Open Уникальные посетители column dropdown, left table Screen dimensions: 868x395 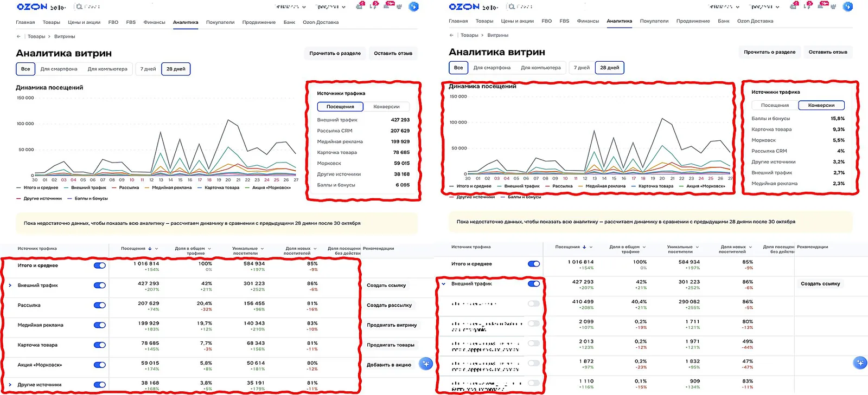[x=262, y=249]
